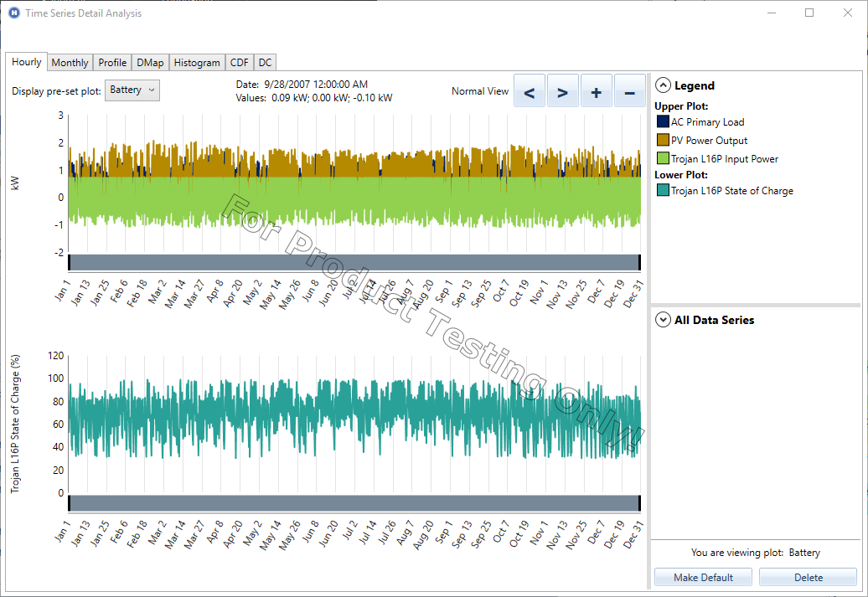
Task: Zoom out using the minus button
Action: [629, 91]
